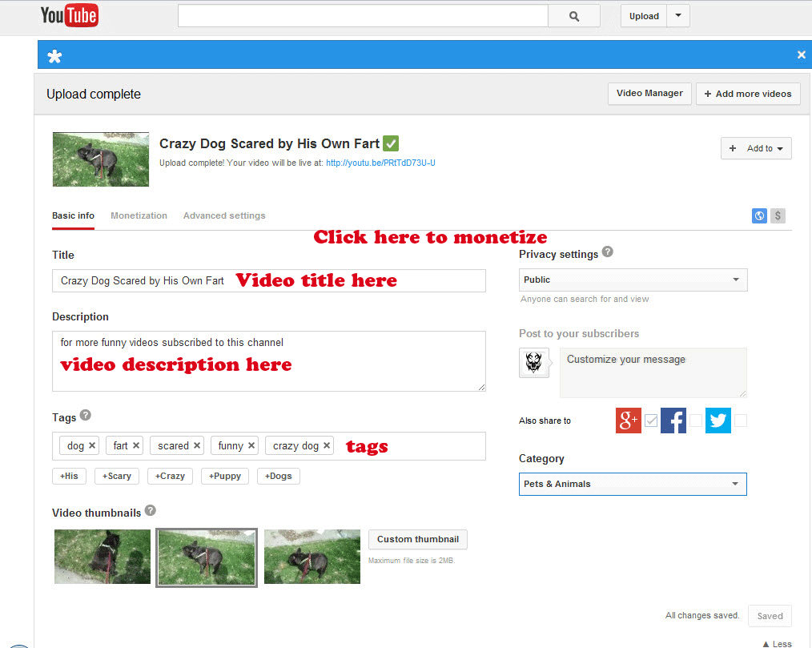This screenshot has width=812, height=648.
Task: Switch to the Monetization tab
Action: (x=139, y=215)
